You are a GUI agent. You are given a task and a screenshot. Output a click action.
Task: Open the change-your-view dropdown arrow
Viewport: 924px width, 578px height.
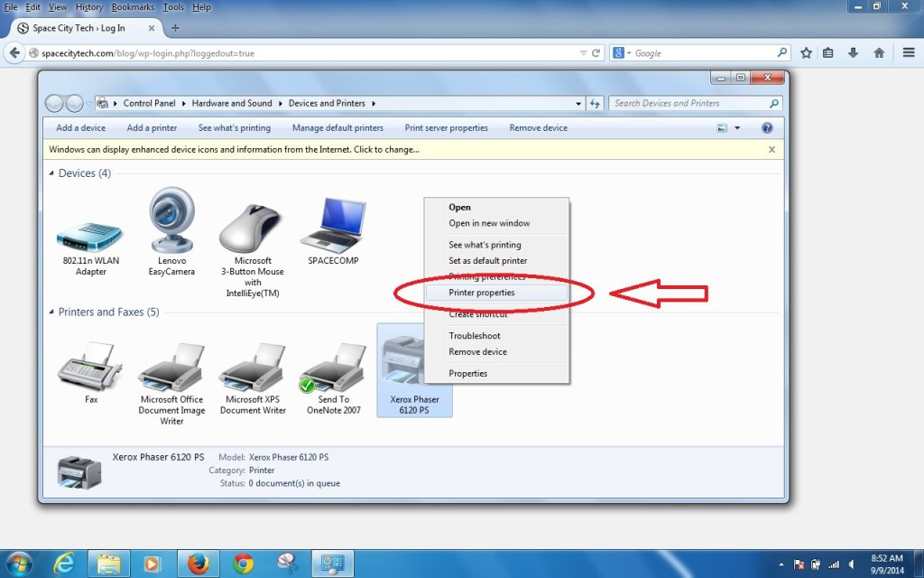[x=737, y=128]
